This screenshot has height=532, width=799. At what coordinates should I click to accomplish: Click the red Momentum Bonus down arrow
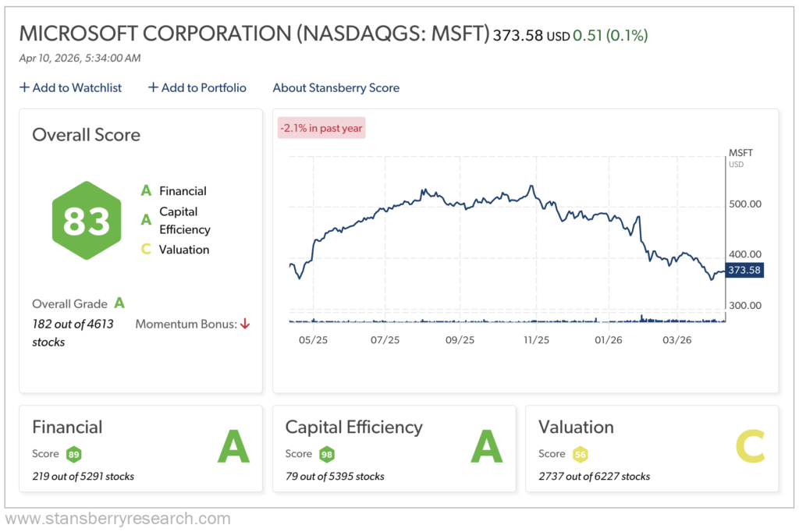(x=245, y=324)
